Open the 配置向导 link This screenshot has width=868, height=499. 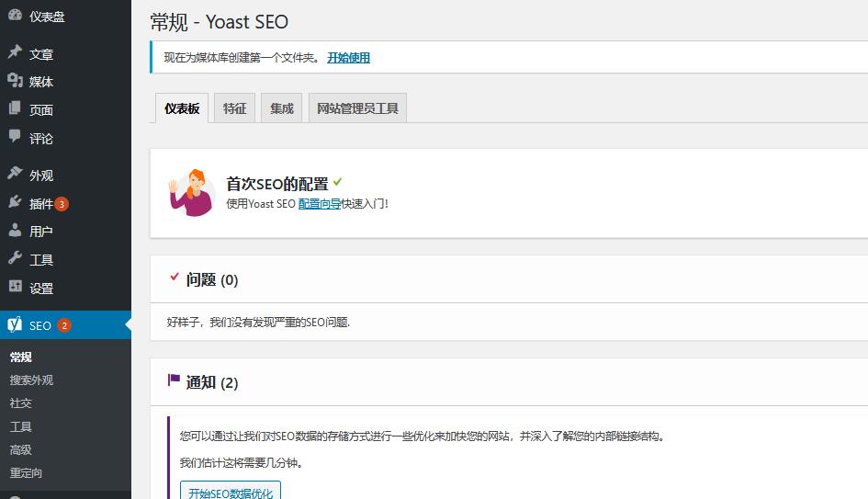[x=320, y=204]
